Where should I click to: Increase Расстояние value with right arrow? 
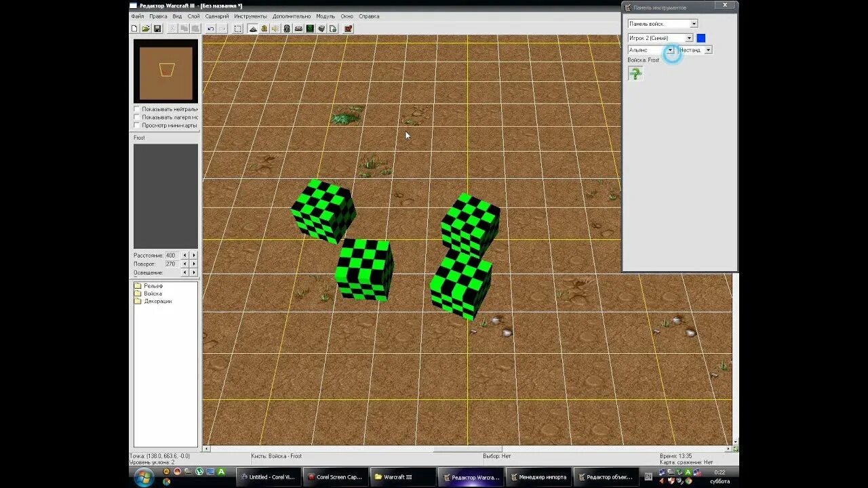pyautogui.click(x=193, y=256)
